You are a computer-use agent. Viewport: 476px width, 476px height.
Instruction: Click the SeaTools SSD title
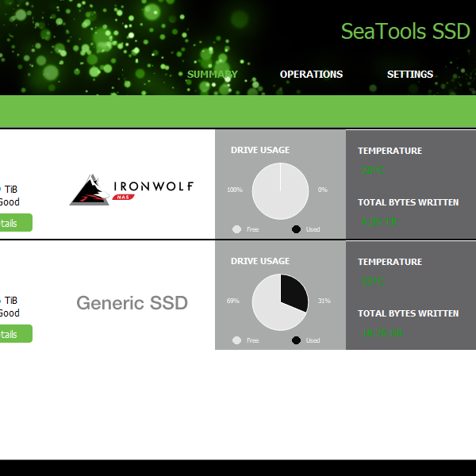pos(405,31)
